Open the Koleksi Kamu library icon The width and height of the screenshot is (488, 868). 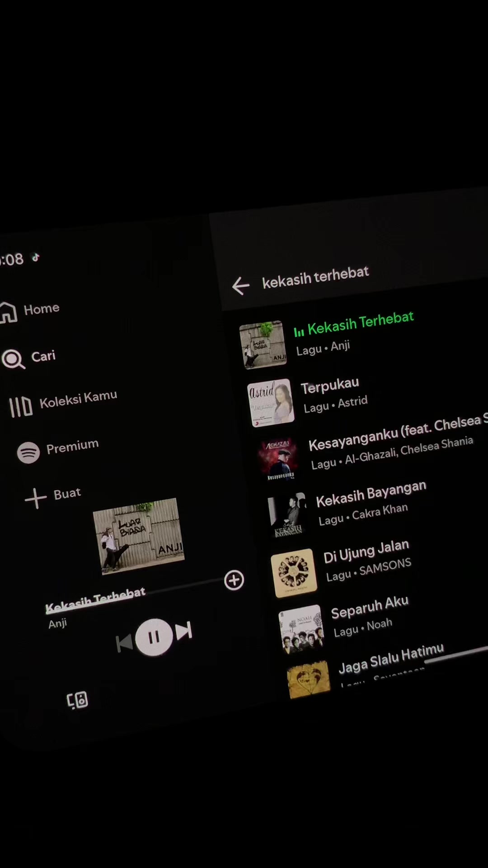tap(21, 406)
